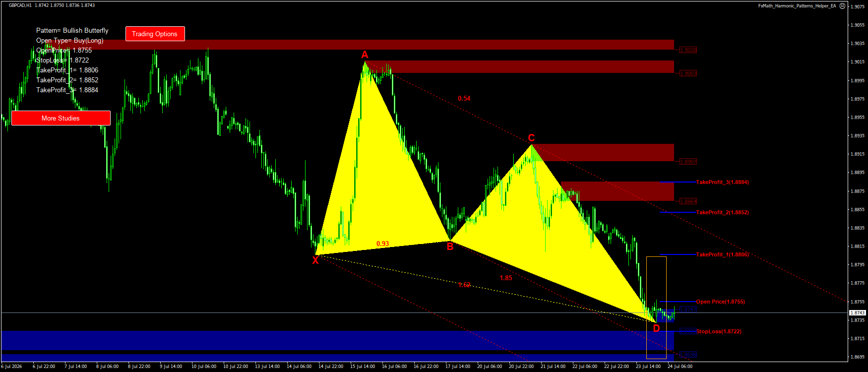868x372 pixels.
Task: Select the 1.9028 resistance zone price tag
Action: coord(688,50)
